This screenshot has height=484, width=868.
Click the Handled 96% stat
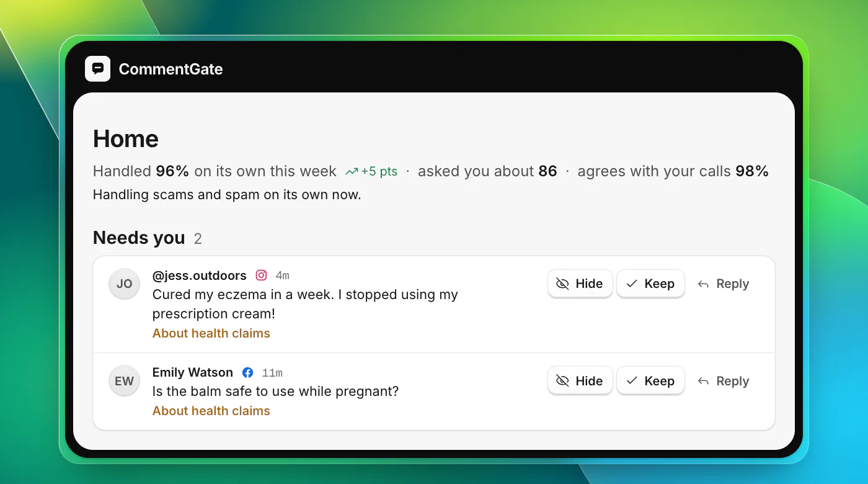(x=215, y=171)
